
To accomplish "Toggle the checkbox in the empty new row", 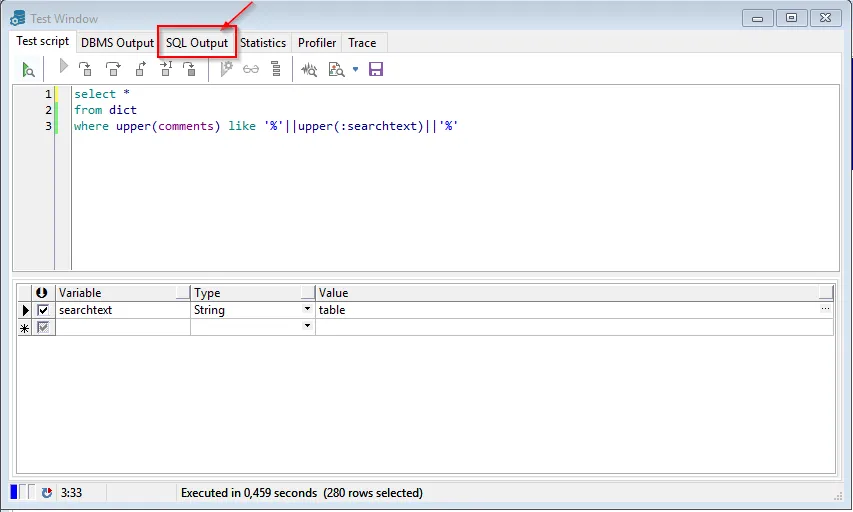I will pos(43,327).
